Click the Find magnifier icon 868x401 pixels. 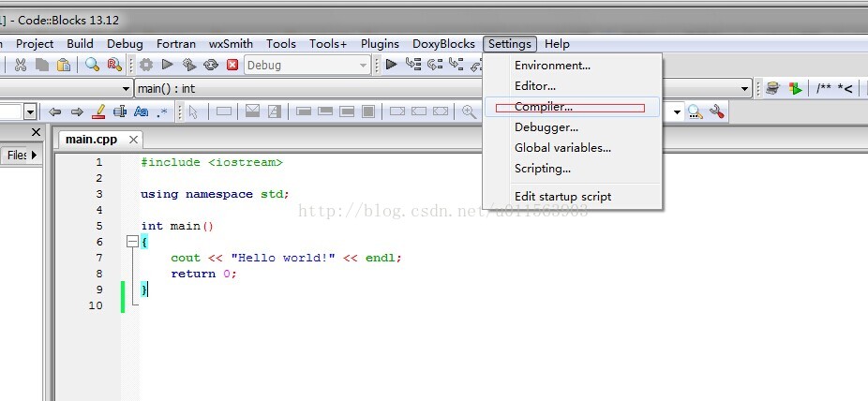92,65
